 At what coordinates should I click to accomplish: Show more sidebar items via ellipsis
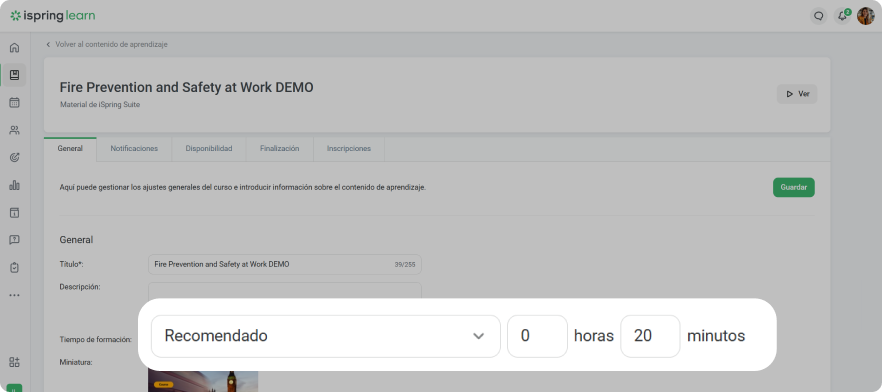[15, 295]
